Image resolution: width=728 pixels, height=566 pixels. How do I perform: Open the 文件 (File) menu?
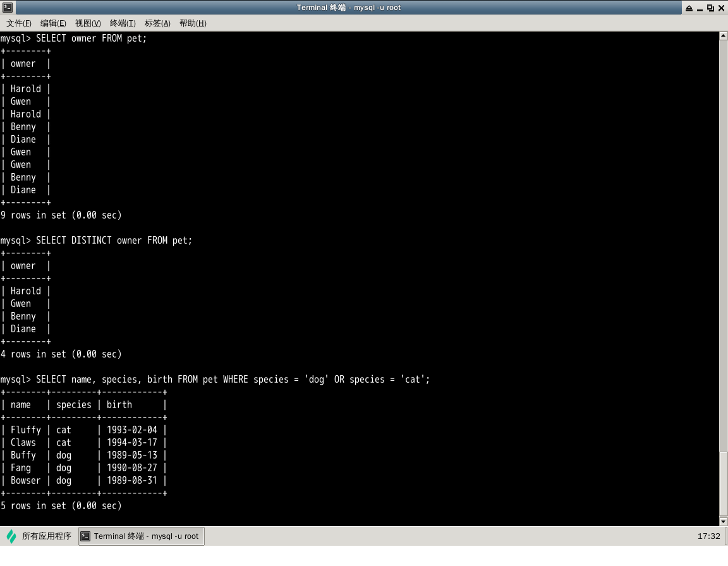[x=19, y=23]
